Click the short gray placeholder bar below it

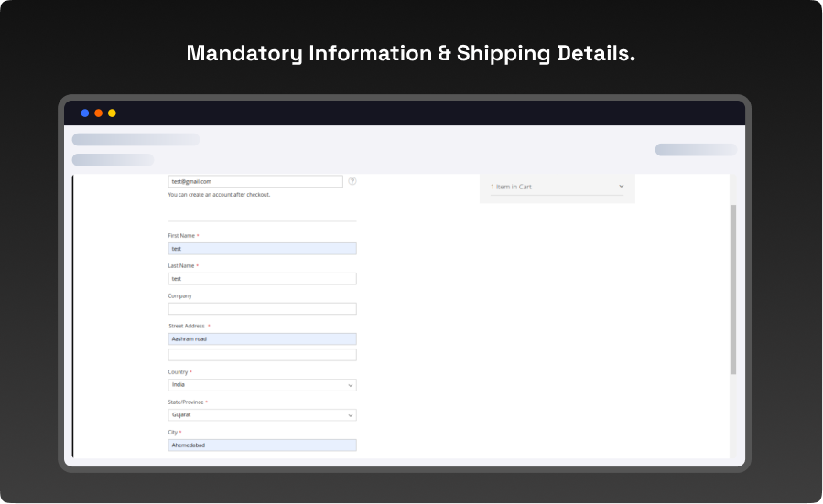point(113,160)
